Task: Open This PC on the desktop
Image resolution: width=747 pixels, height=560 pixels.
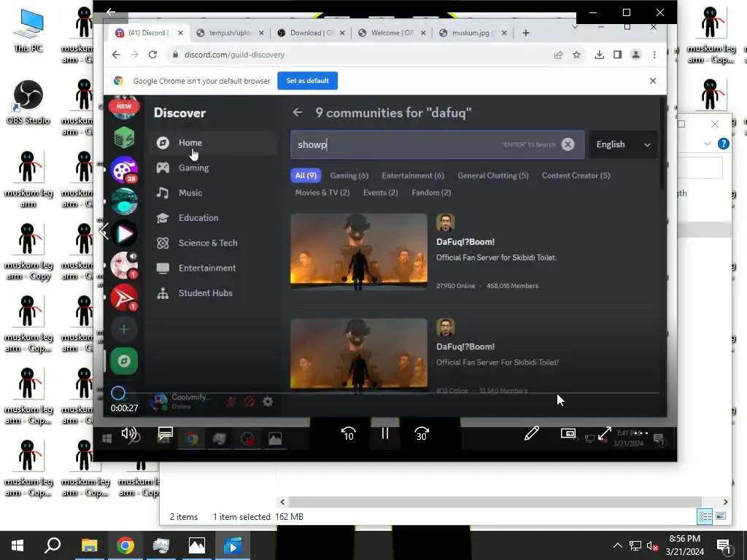Action: [x=28, y=29]
